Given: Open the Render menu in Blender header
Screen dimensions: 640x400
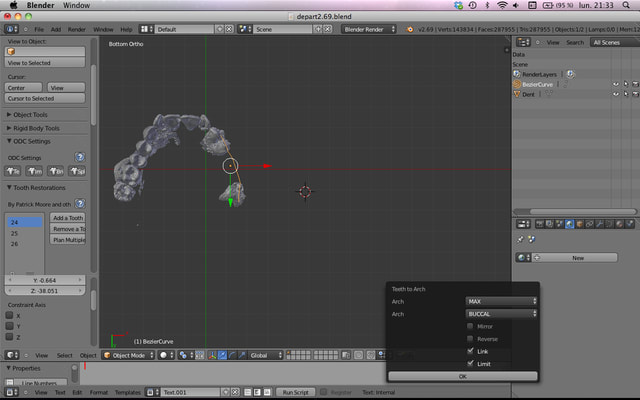Looking at the screenshot, I should tap(76, 29).
